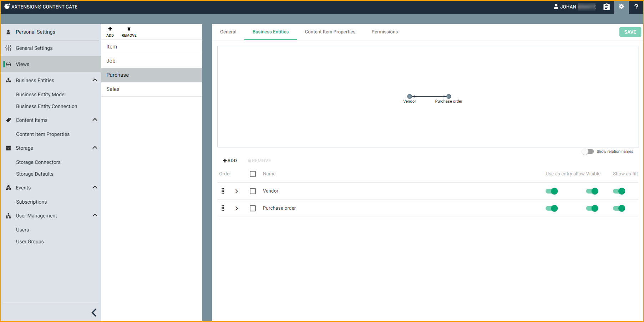Toggle Use as entry for Purchase order
The image size is (644, 322).
pos(552,208)
